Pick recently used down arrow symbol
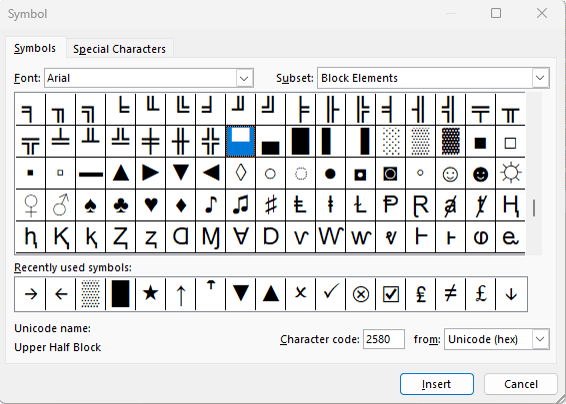This screenshot has width=566, height=404. click(x=510, y=294)
